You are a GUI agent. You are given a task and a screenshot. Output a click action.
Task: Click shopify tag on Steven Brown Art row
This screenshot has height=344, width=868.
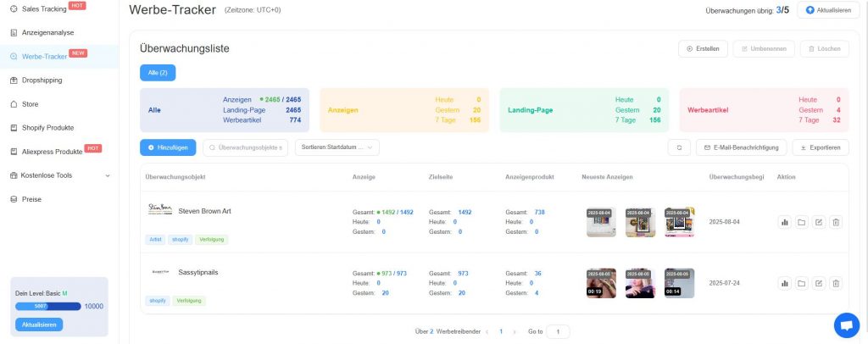[x=180, y=240]
